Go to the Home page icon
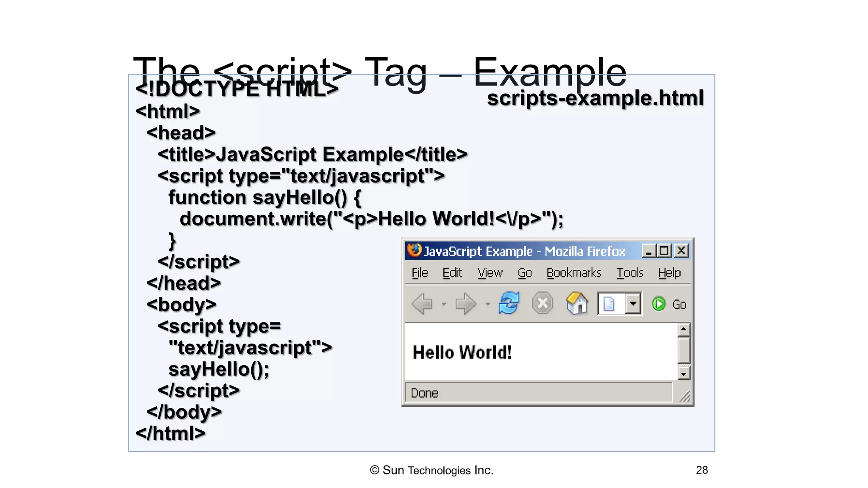The image size is (868, 488). click(577, 303)
